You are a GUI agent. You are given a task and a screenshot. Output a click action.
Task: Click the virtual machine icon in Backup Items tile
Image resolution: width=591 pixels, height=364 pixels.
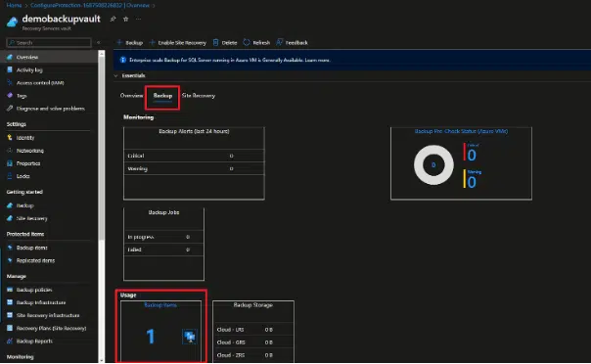click(190, 337)
